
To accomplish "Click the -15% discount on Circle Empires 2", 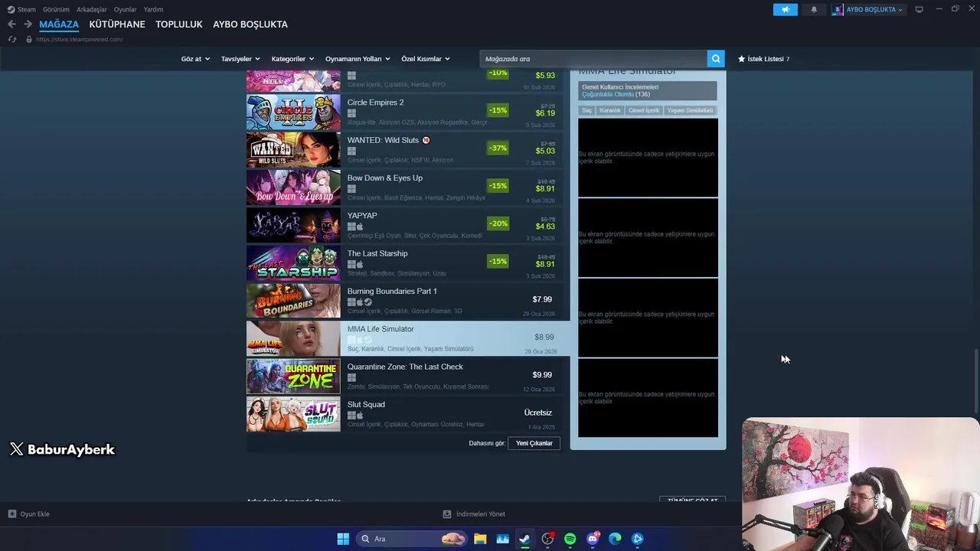I will coord(498,110).
